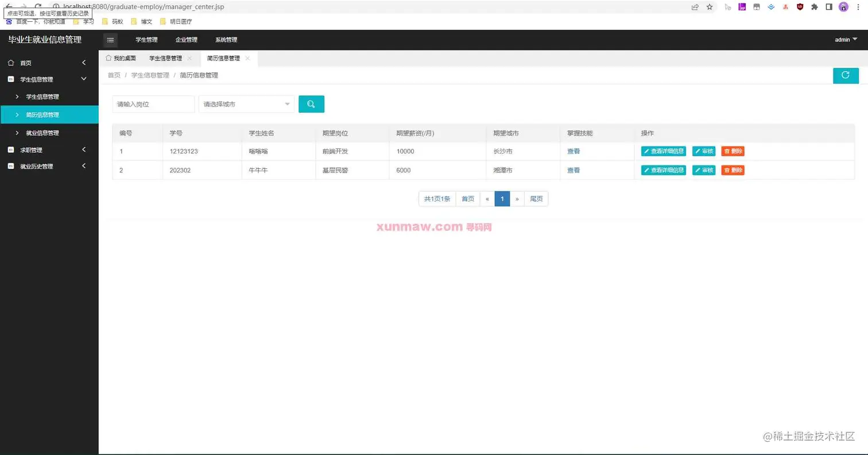Reload the page with browser refresh
The image size is (868, 455).
click(38, 6)
